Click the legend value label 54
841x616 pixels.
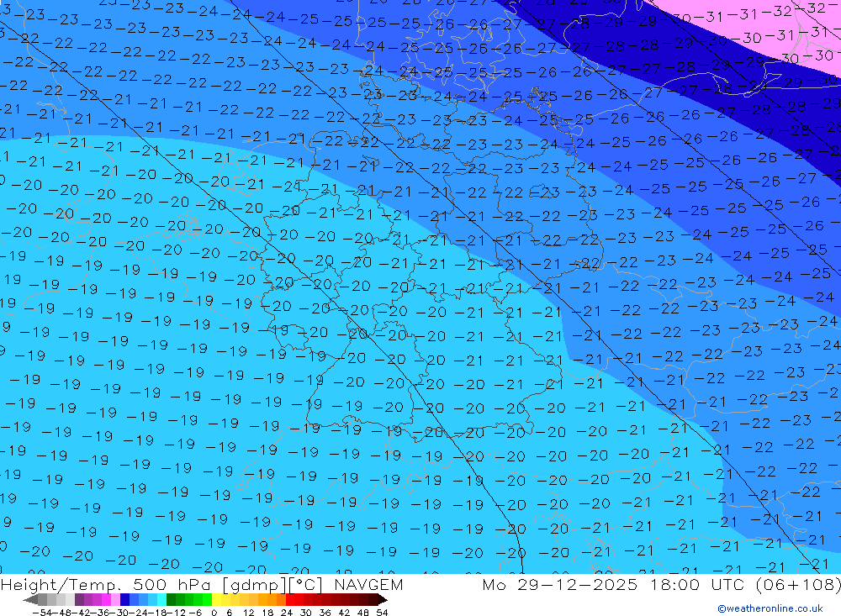[382, 612]
